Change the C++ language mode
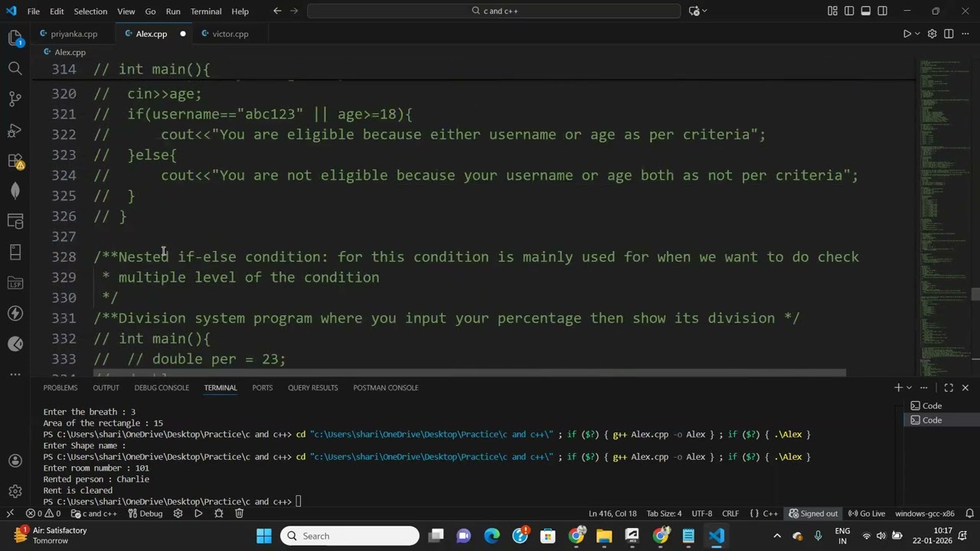The height and width of the screenshot is (551, 980). (764, 514)
